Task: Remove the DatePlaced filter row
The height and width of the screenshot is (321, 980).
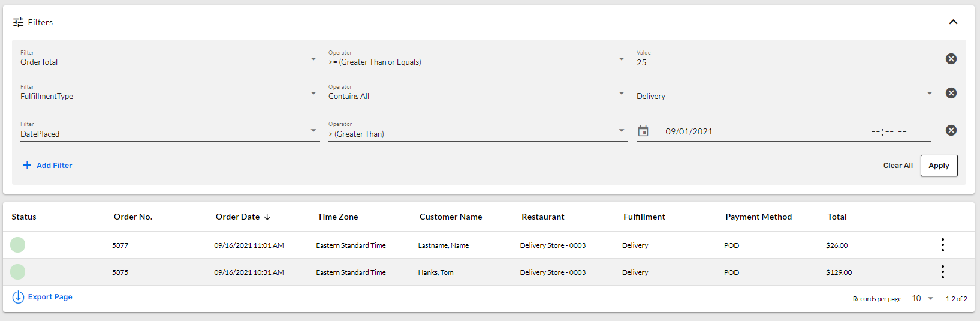Action: 951,130
